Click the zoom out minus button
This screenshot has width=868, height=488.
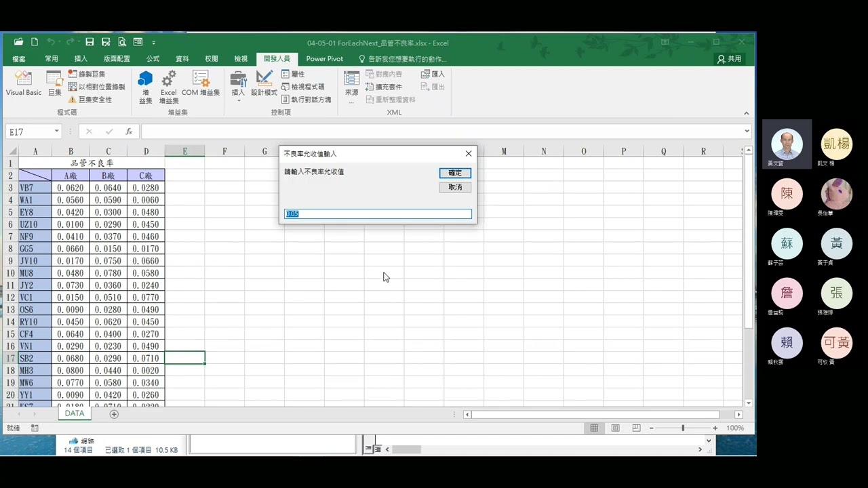(x=651, y=428)
